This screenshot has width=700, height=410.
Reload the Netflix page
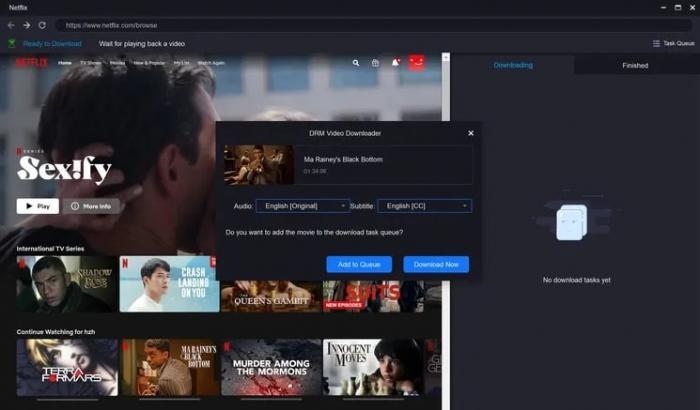[42, 25]
